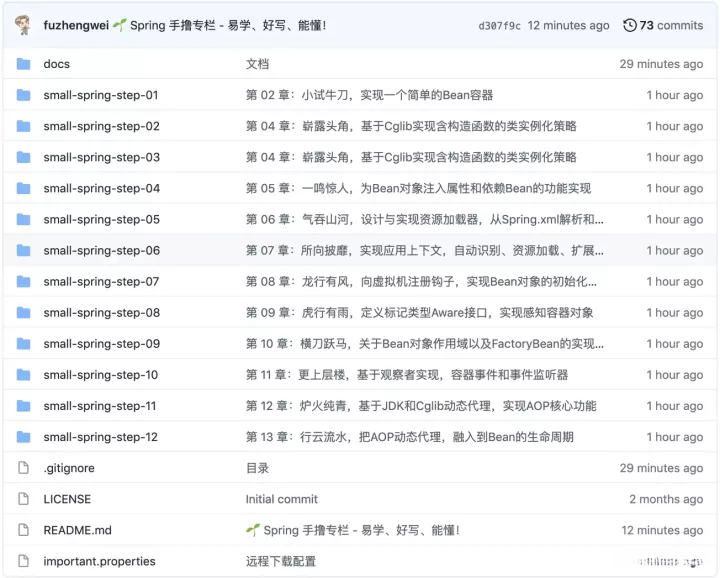
Task: Open small-spring-step-05 directory
Action: tap(101, 219)
